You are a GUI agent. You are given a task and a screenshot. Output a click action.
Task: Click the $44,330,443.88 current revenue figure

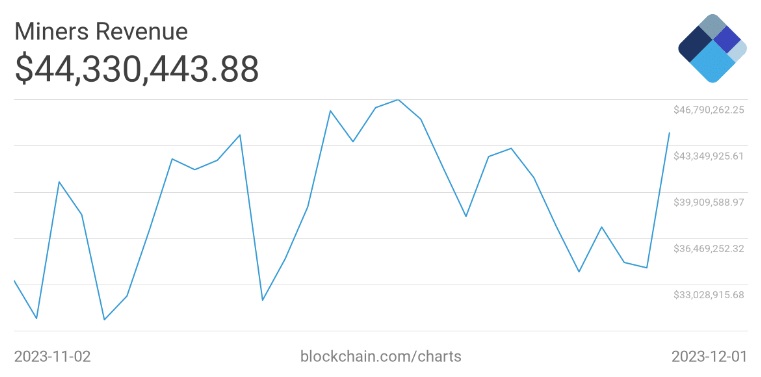coord(136,68)
